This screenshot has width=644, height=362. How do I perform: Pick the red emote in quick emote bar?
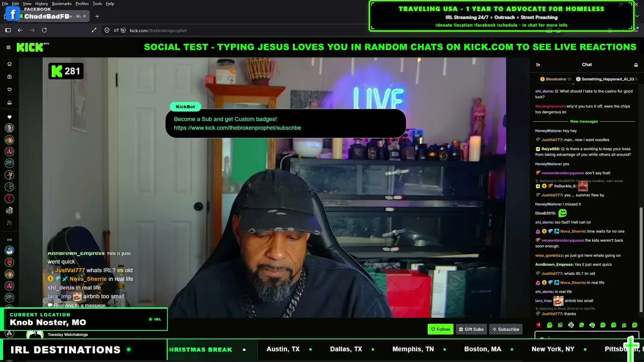[539, 325]
